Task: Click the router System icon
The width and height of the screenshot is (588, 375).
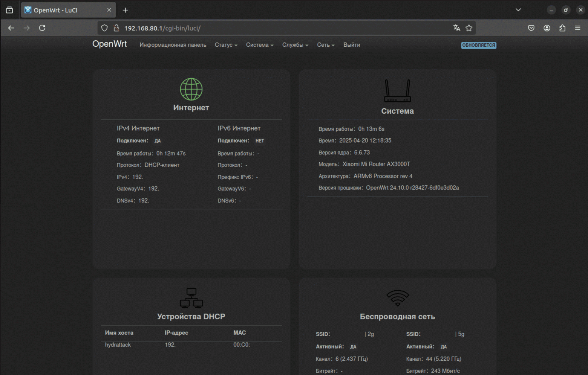Action: coord(397,91)
